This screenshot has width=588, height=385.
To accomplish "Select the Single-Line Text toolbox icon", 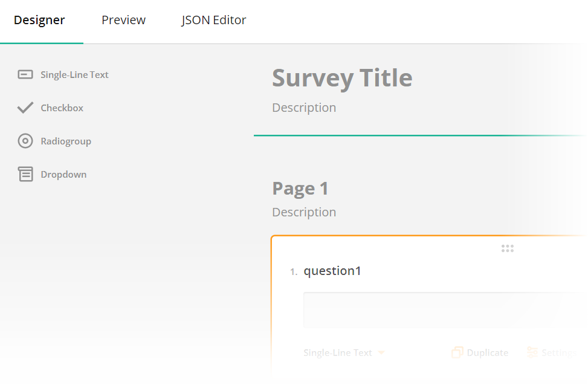I will [25, 74].
